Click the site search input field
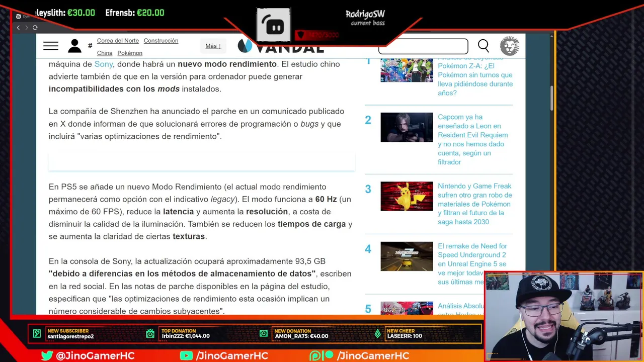 click(423, 46)
